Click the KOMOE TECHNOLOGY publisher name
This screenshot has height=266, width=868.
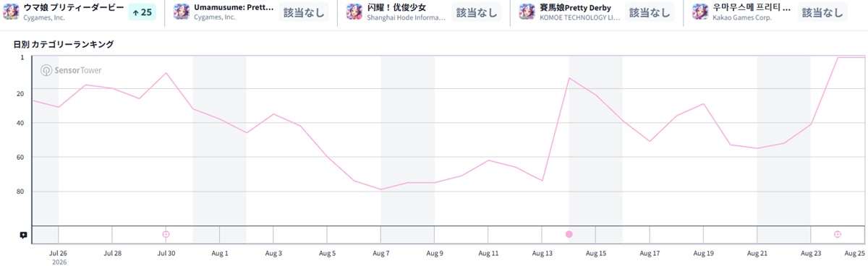(580, 17)
